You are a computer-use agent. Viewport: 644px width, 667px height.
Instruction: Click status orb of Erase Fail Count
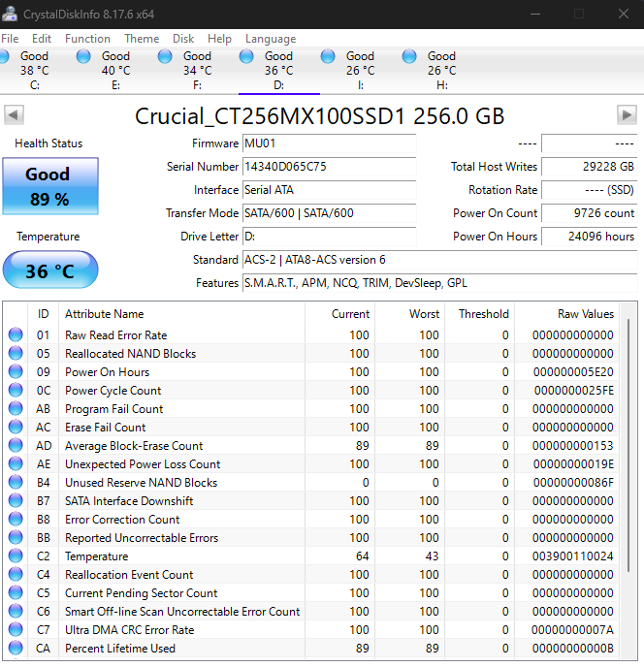point(16,427)
